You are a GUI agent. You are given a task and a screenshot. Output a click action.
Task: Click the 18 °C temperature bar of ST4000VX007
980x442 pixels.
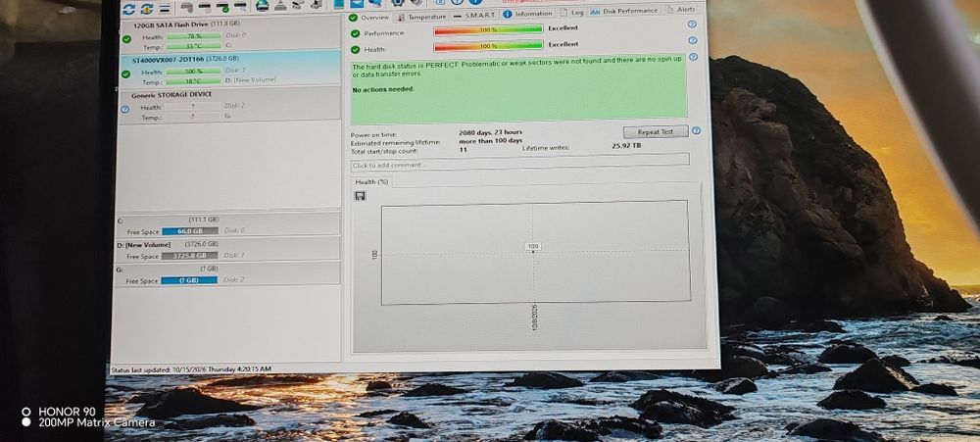pyautogui.click(x=194, y=80)
